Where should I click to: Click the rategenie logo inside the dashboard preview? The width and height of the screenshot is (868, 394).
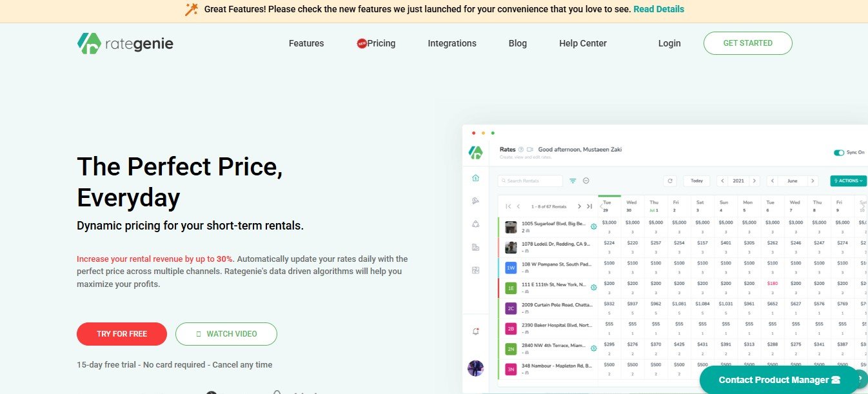click(x=475, y=152)
